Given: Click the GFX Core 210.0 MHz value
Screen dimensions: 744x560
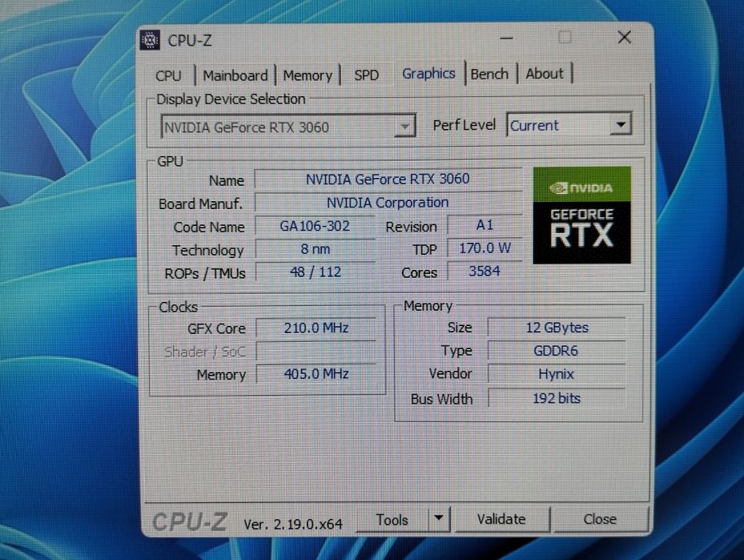Looking at the screenshot, I should 316,328.
